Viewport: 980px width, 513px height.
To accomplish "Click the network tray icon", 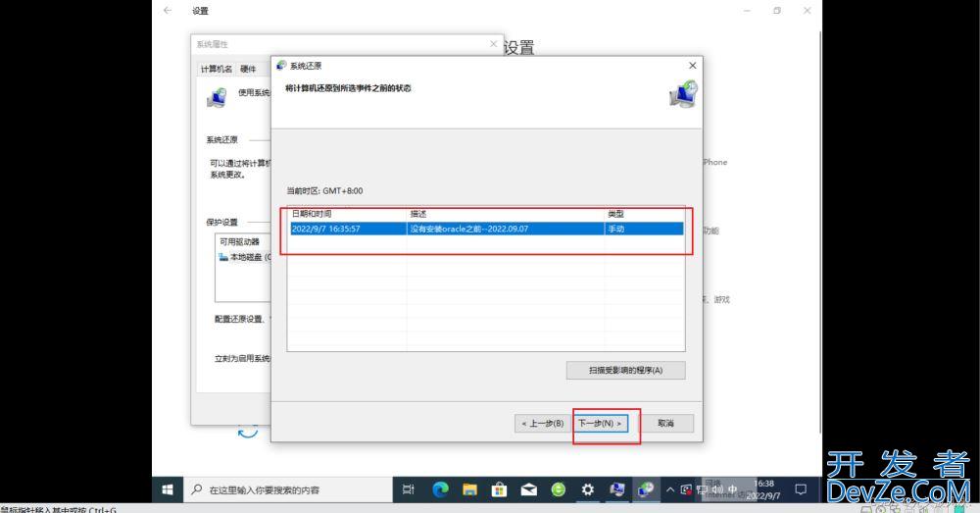I will click(x=702, y=489).
